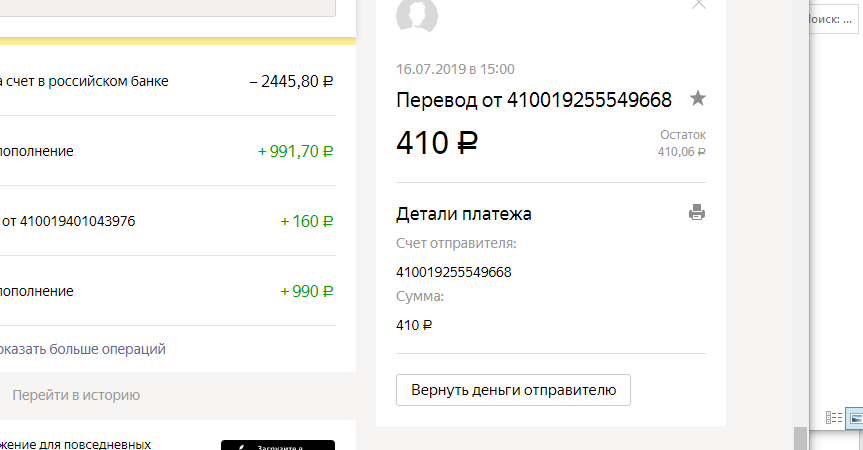Click the Остаток 410,06 ₽ balance text
Screen dimensions: 863x450
click(x=682, y=143)
